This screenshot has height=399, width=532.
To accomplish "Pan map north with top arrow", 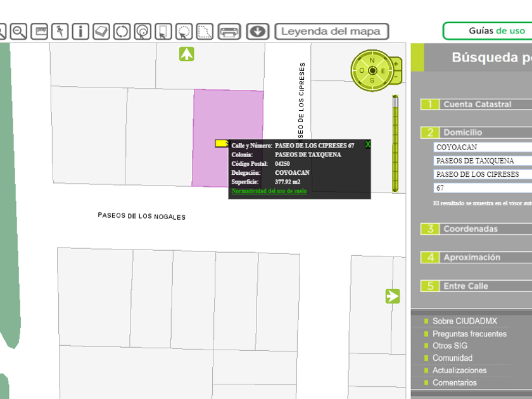I will click(x=186, y=54).
